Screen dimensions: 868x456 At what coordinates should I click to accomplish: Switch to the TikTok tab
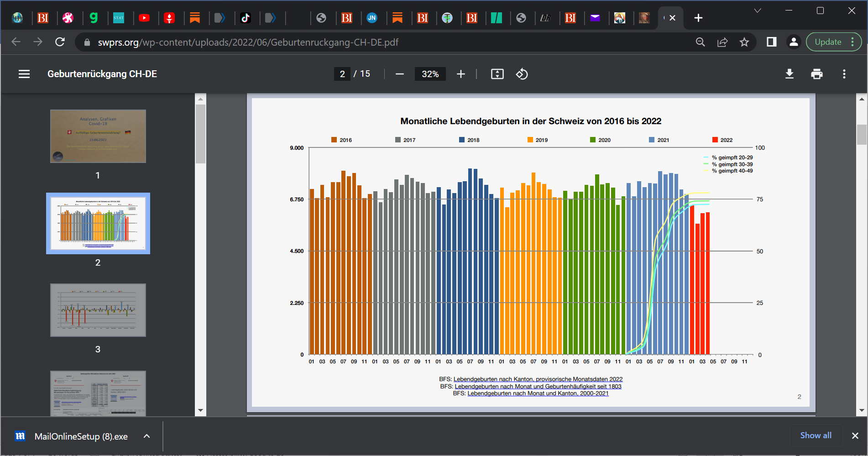pos(246,18)
